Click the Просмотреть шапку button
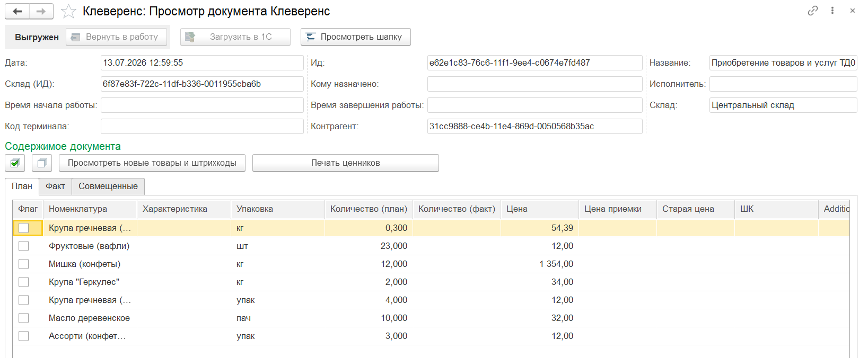The width and height of the screenshot is (868, 358). (356, 37)
